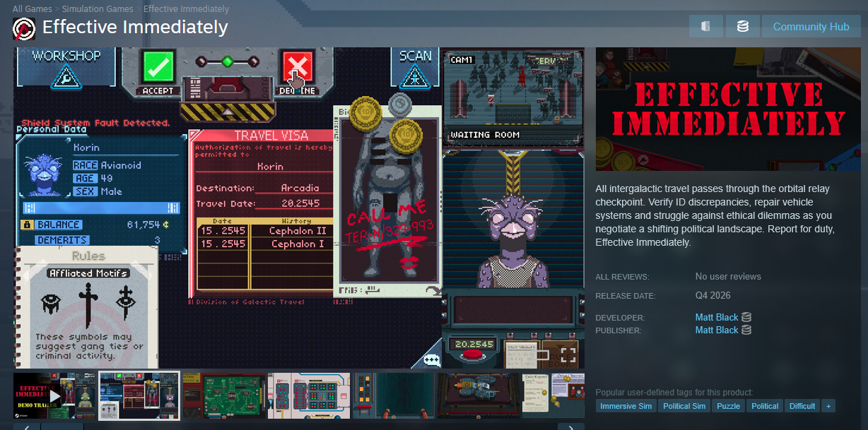Open the standalone Political tag
Viewport: 868px width, 430px height.
point(765,406)
